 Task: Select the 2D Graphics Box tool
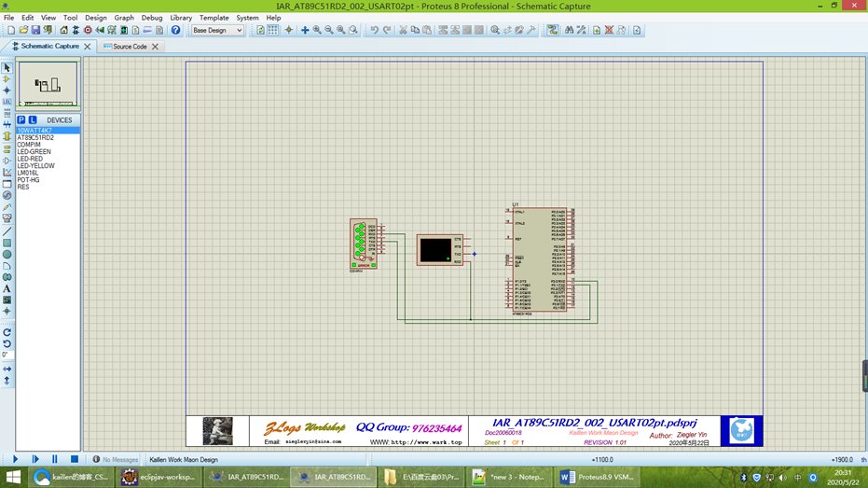click(x=7, y=244)
